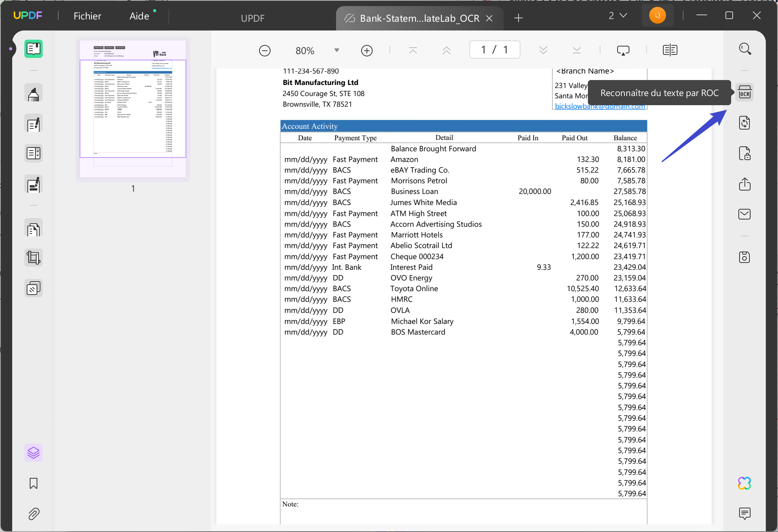Change page display layout view

(x=670, y=50)
